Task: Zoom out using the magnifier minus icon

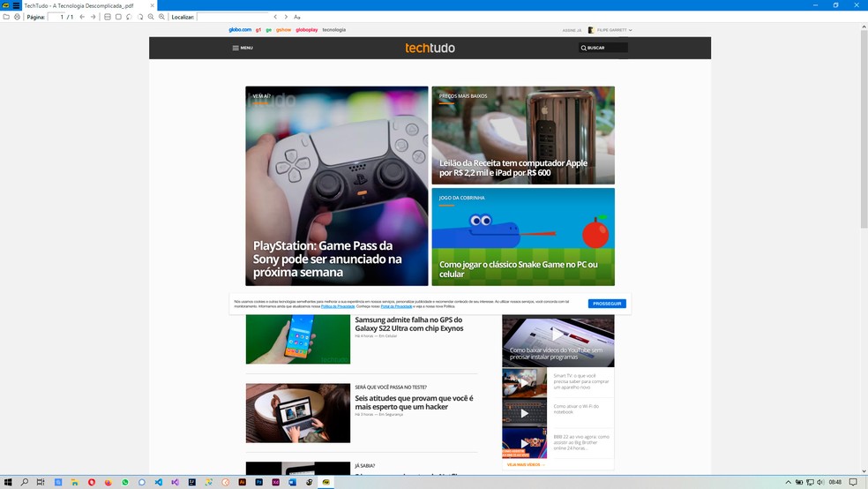Action: (x=151, y=17)
